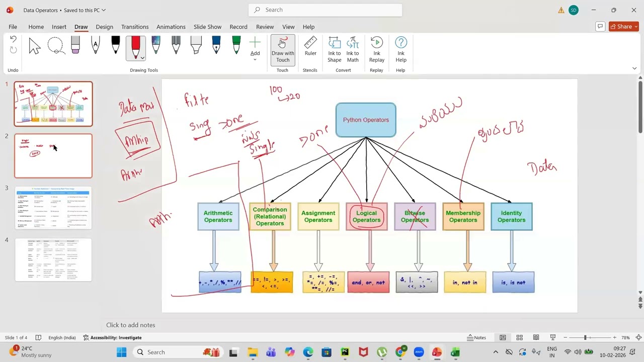This screenshot has height=362, width=644.
Task: Open the saved location dropdown beside file name
Action: click(104, 10)
